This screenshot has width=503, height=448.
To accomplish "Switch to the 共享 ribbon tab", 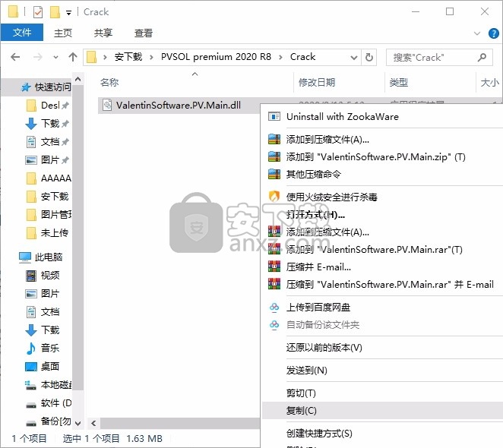I will (103, 33).
